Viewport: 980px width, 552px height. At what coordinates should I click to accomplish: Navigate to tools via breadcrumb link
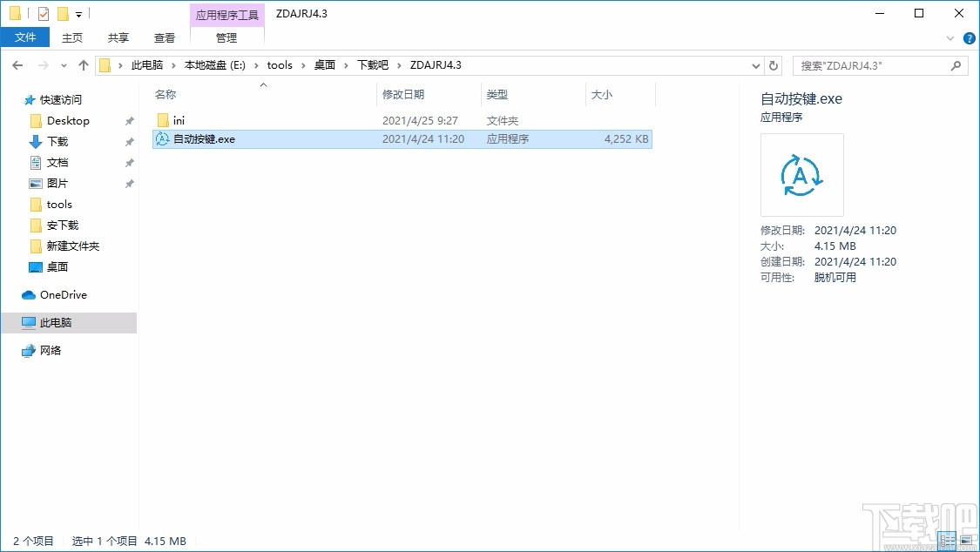pyautogui.click(x=280, y=64)
